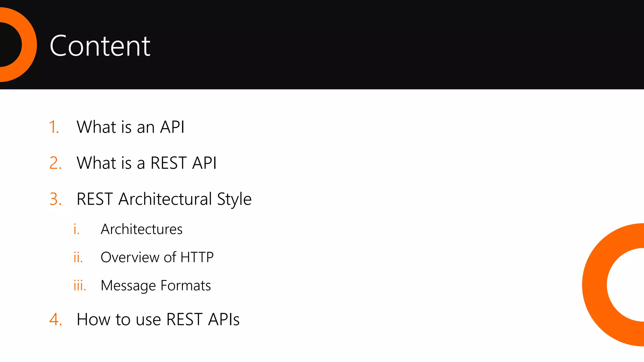Click the "Content" slide title
Viewport: 644px width, 362px height.
(x=100, y=46)
